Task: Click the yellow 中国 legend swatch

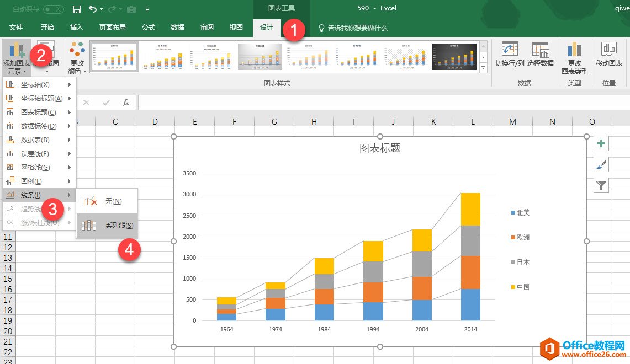Action: click(513, 287)
